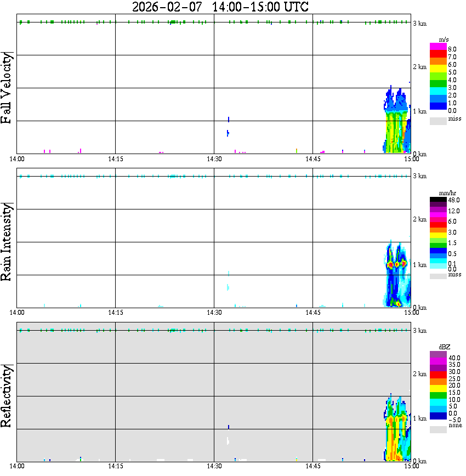Image resolution: width=466 pixels, height=476 pixels.
Task: Click the dBZ unit label
Action: coord(444,347)
